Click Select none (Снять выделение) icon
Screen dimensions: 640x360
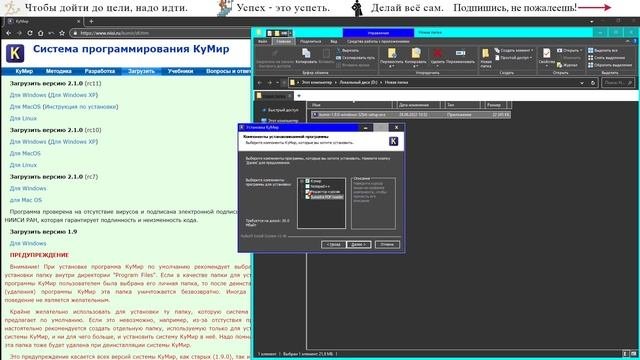[590, 58]
